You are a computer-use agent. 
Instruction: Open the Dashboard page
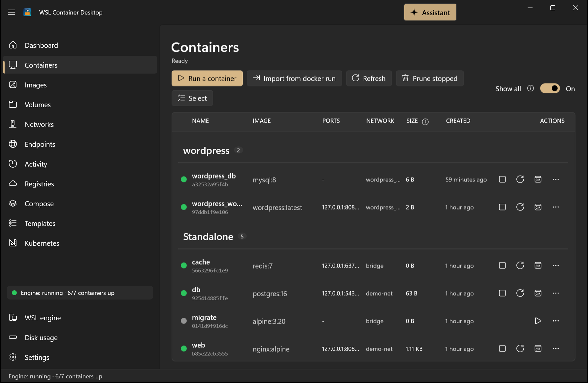pyautogui.click(x=80, y=45)
